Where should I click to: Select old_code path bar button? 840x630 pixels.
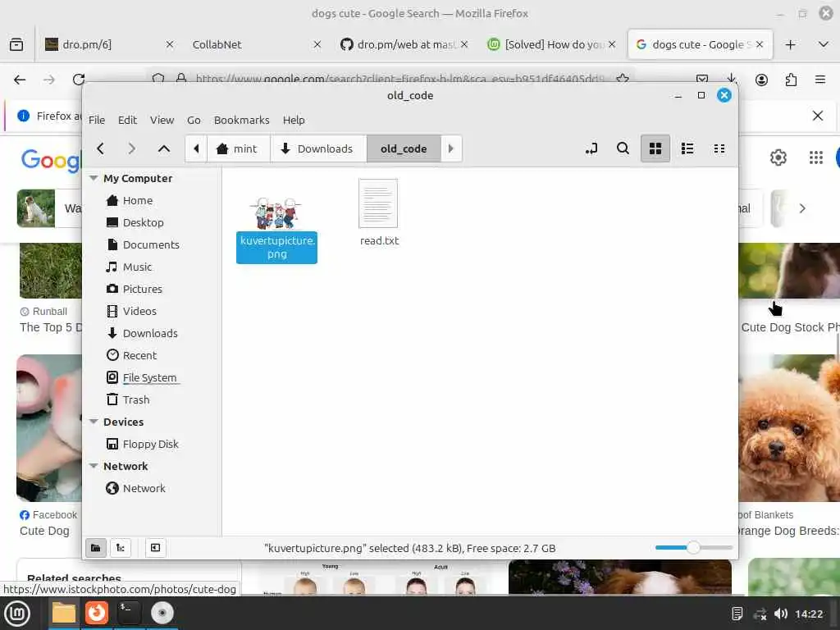point(404,148)
